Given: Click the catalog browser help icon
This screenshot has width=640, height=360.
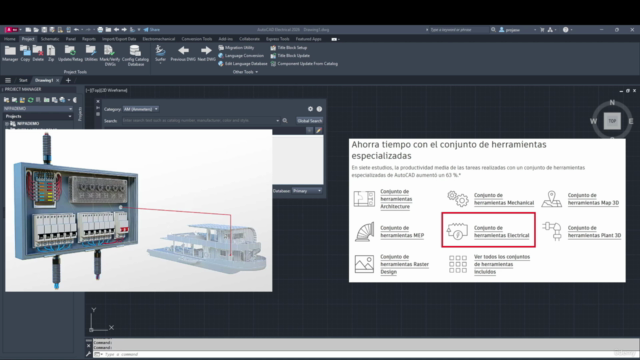Looking at the screenshot, I should (319, 109).
